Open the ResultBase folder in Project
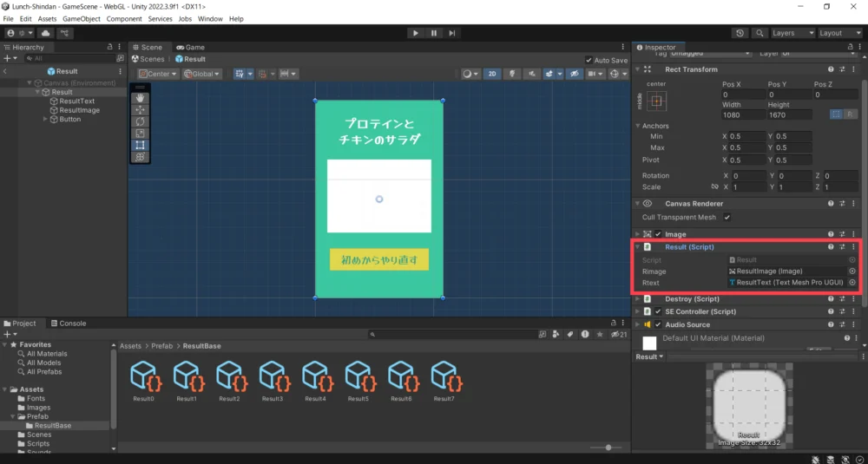The image size is (868, 464). click(53, 426)
